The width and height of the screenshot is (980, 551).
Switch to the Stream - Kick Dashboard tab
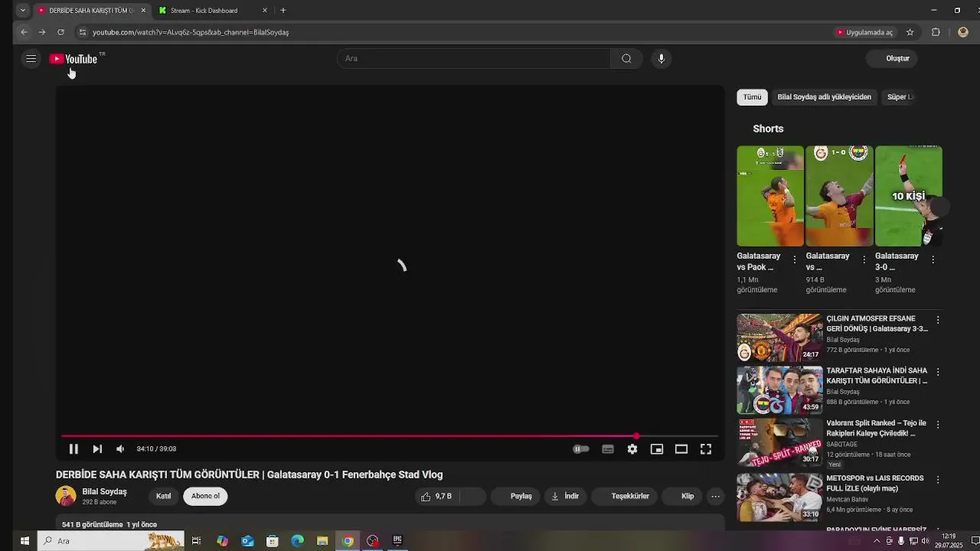[205, 11]
